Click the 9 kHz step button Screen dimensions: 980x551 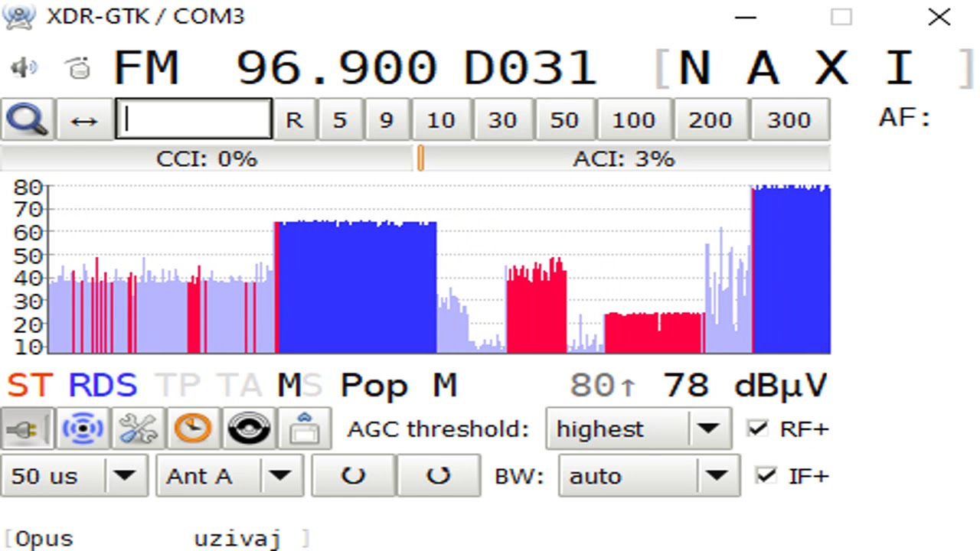click(387, 119)
